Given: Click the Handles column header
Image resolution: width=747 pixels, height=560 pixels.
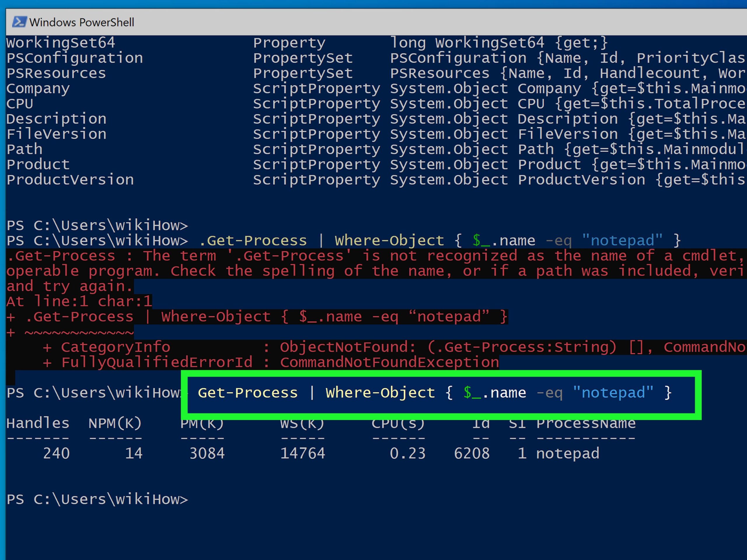Looking at the screenshot, I should point(38,423).
